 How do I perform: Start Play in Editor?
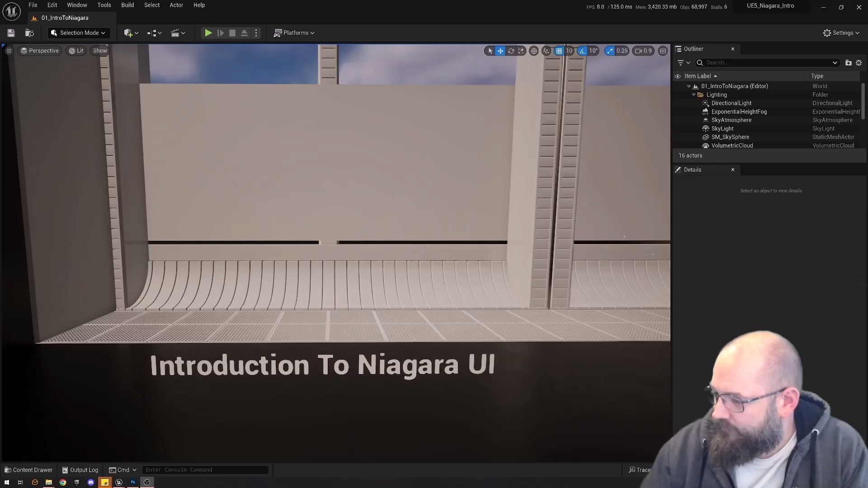(x=208, y=33)
